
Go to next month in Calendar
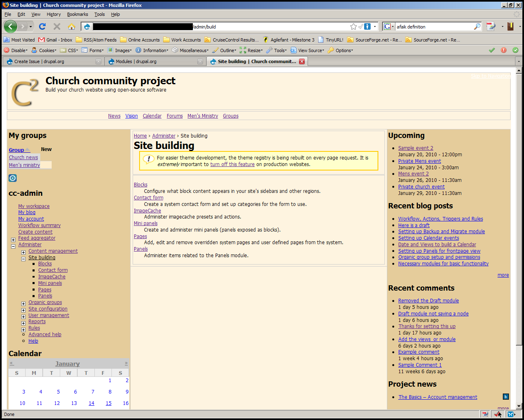click(x=126, y=363)
